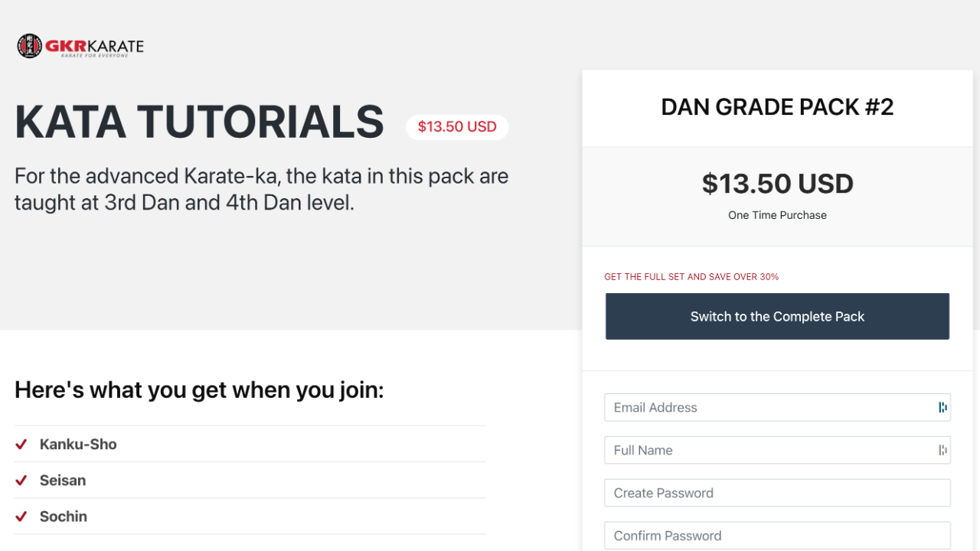980x551 pixels.
Task: Select the Seisan list item text
Action: coord(63,480)
